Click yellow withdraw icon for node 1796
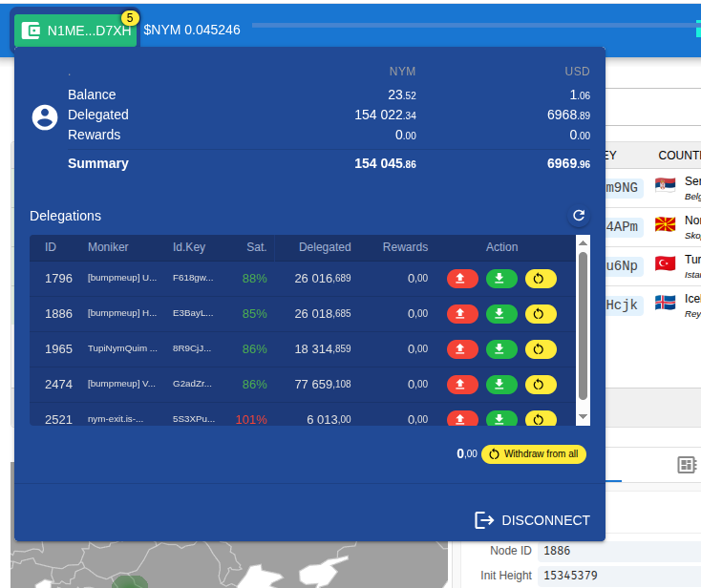 (541, 279)
